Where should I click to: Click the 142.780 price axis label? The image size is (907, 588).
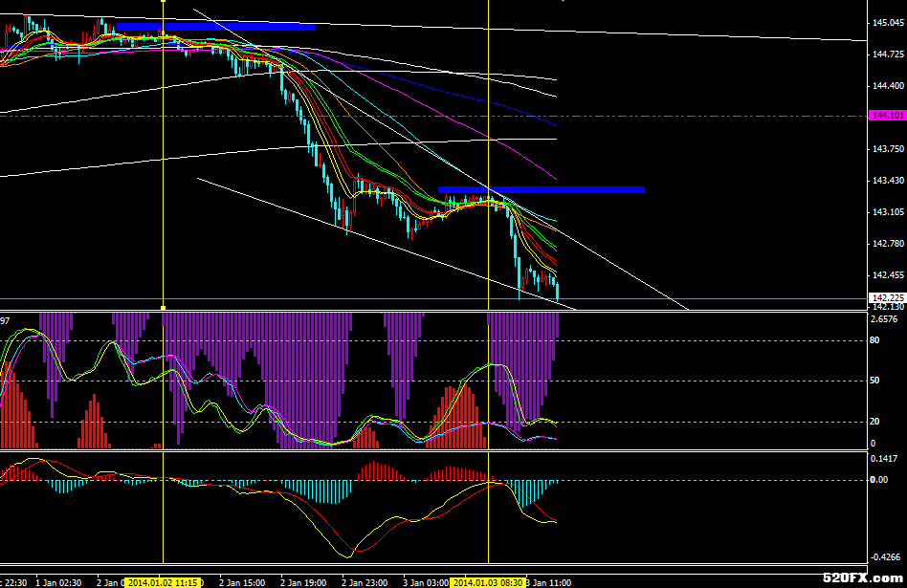click(x=888, y=244)
